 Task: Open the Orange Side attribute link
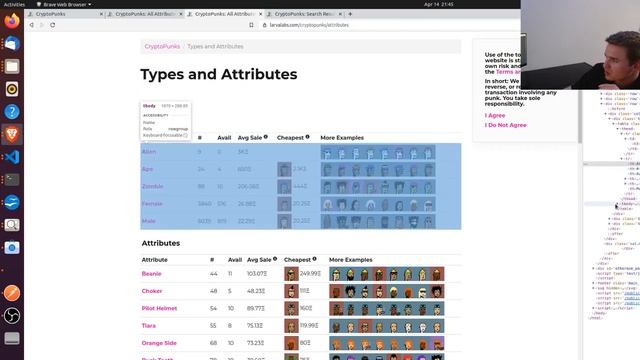[159, 343]
